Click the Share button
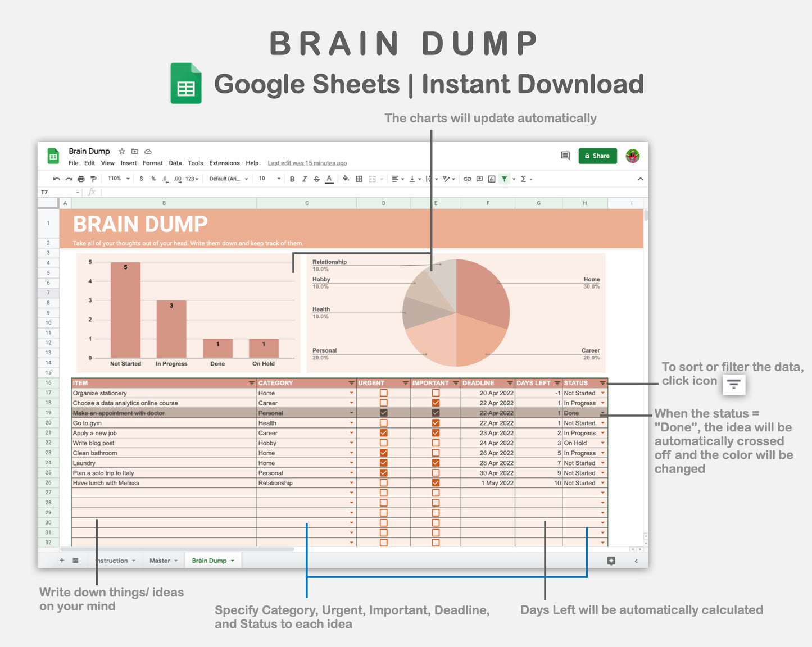 pos(597,156)
